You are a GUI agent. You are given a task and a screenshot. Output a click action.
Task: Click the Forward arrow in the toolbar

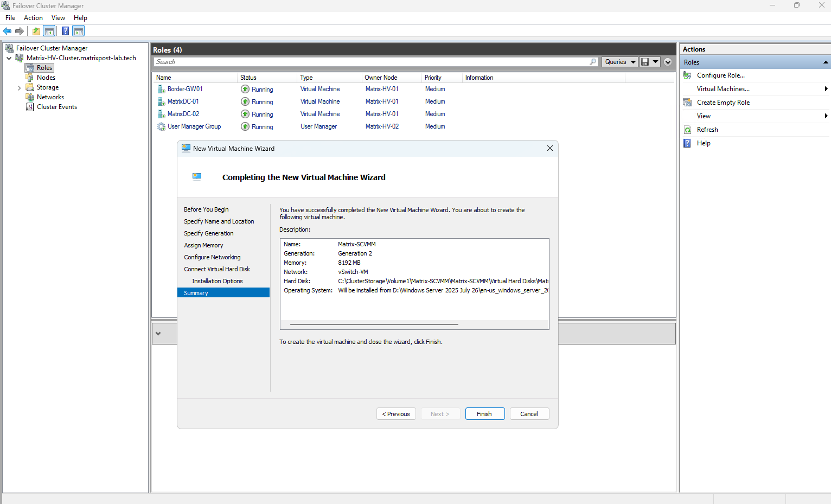(20, 31)
